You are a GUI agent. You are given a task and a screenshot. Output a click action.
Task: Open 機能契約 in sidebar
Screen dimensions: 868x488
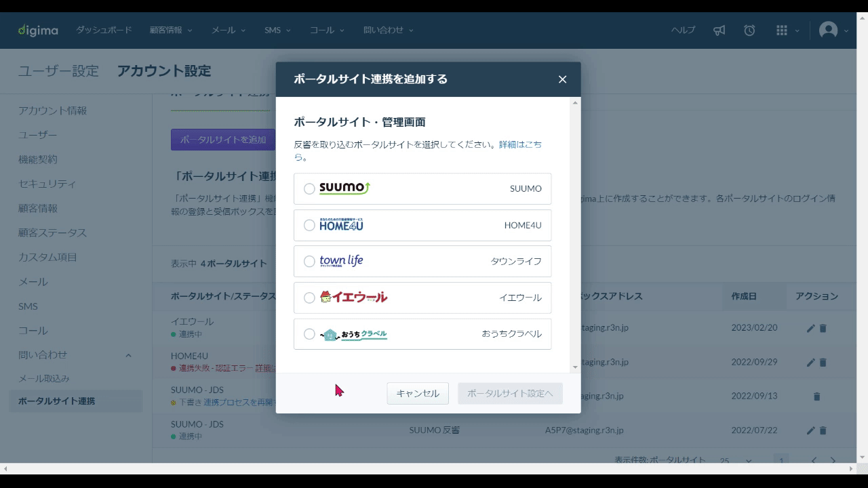(38, 159)
